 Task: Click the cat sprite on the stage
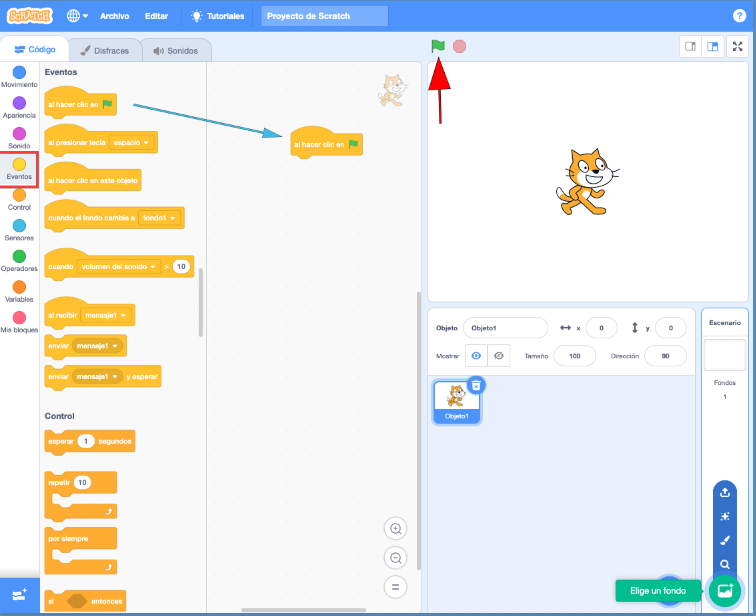586,182
